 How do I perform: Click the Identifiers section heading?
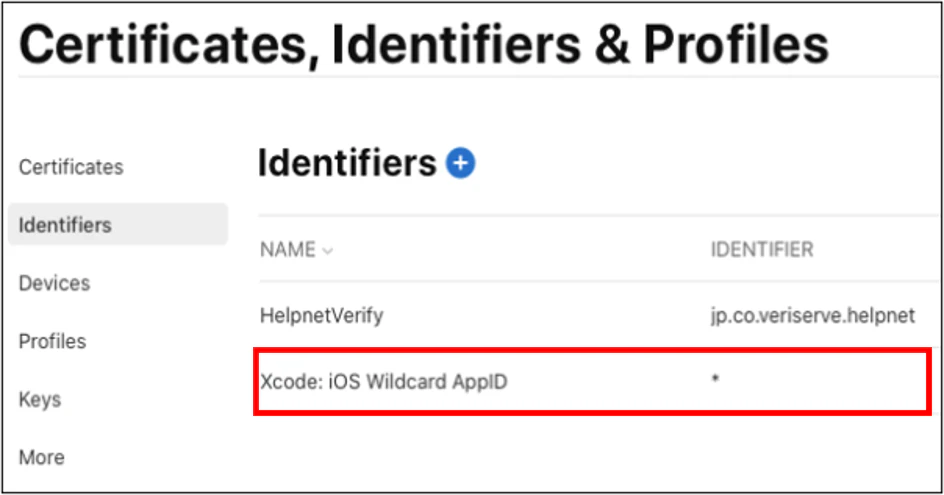click(347, 163)
